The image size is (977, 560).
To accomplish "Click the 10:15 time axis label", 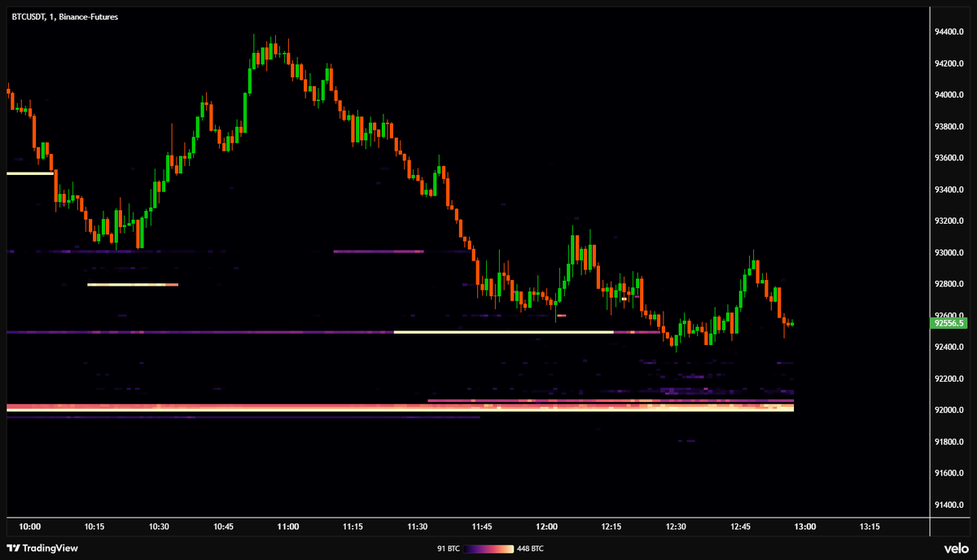I will click(94, 527).
